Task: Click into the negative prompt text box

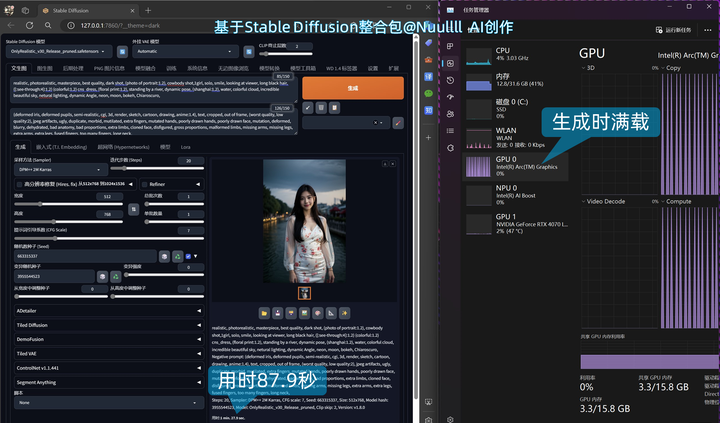Action: 154,122
